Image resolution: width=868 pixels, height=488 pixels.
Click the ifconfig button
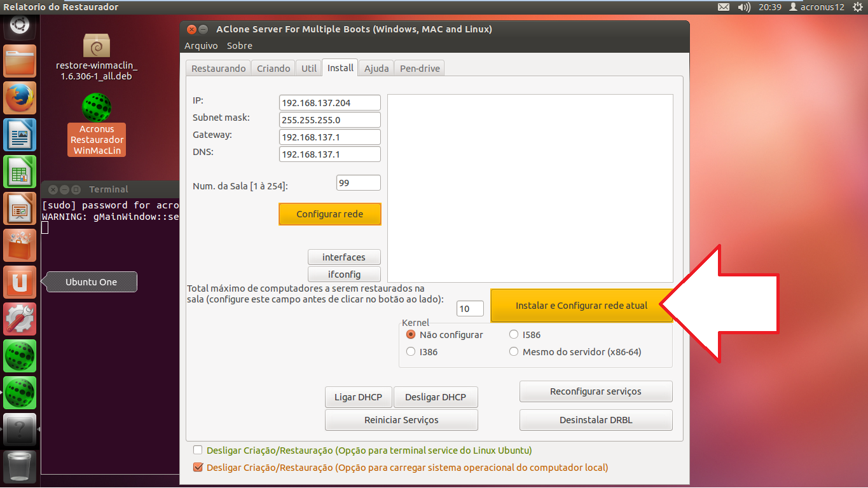[344, 274]
